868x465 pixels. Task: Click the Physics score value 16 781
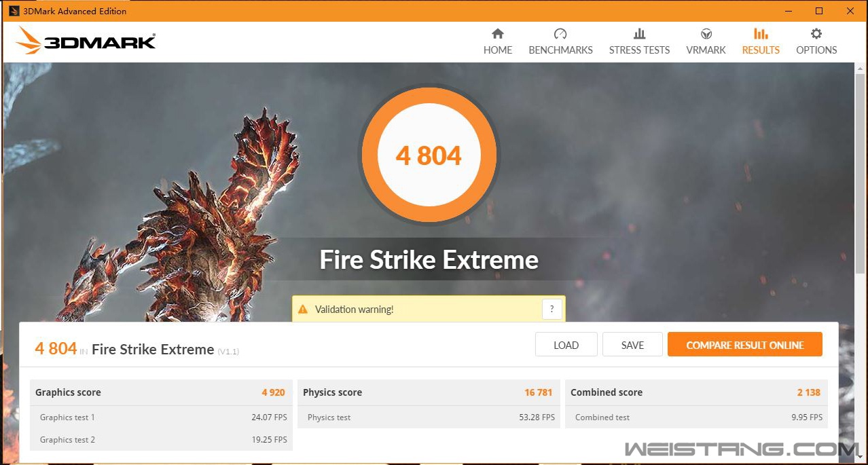[x=539, y=392]
